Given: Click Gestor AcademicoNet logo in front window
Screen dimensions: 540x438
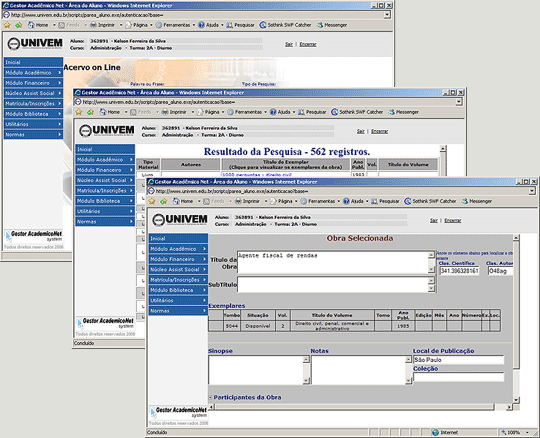Looking at the screenshot, I should 178,412.
